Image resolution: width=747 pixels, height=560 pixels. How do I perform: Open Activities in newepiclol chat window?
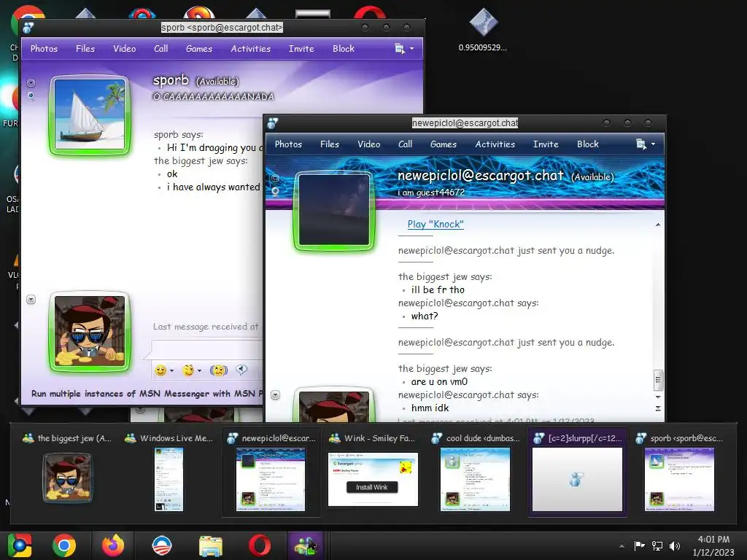point(495,144)
